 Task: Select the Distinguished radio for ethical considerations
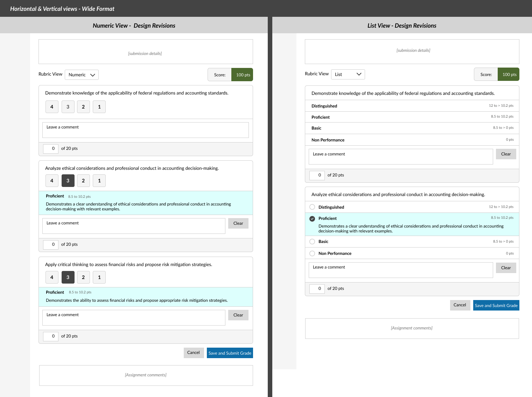[312, 207]
